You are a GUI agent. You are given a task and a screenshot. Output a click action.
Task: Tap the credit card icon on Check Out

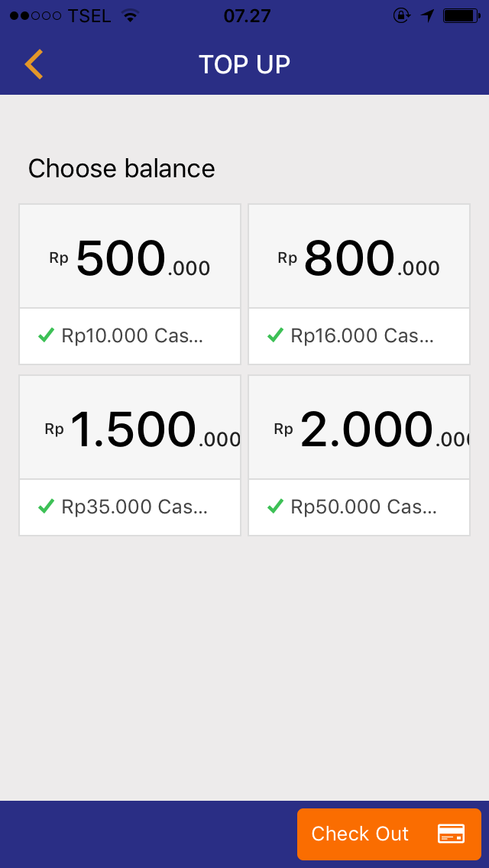(x=451, y=834)
